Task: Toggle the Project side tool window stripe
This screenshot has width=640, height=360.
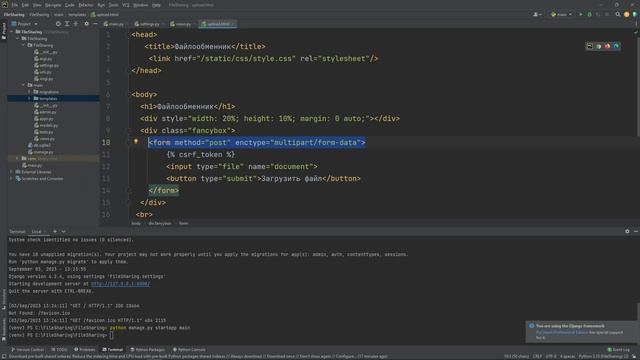Action: pos(3,31)
